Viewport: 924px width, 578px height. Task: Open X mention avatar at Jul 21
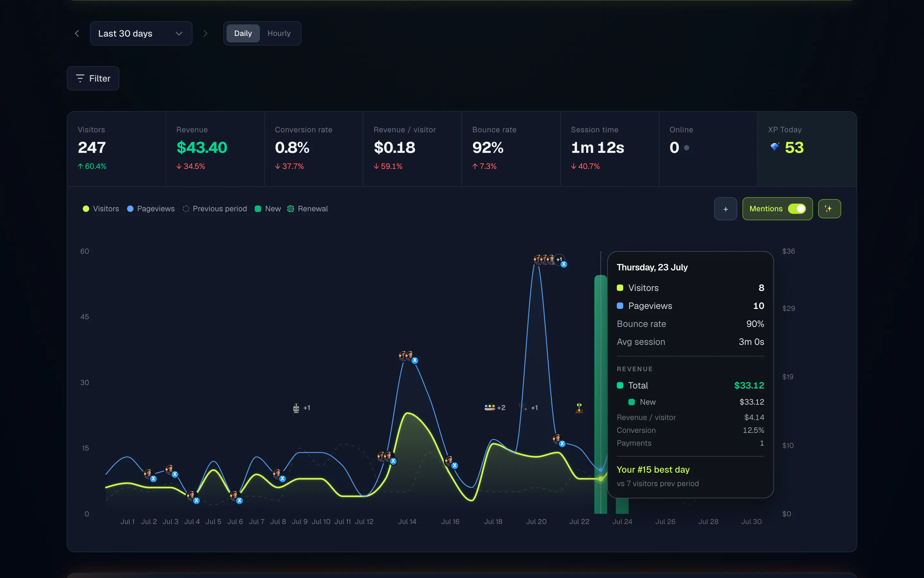pos(559,440)
